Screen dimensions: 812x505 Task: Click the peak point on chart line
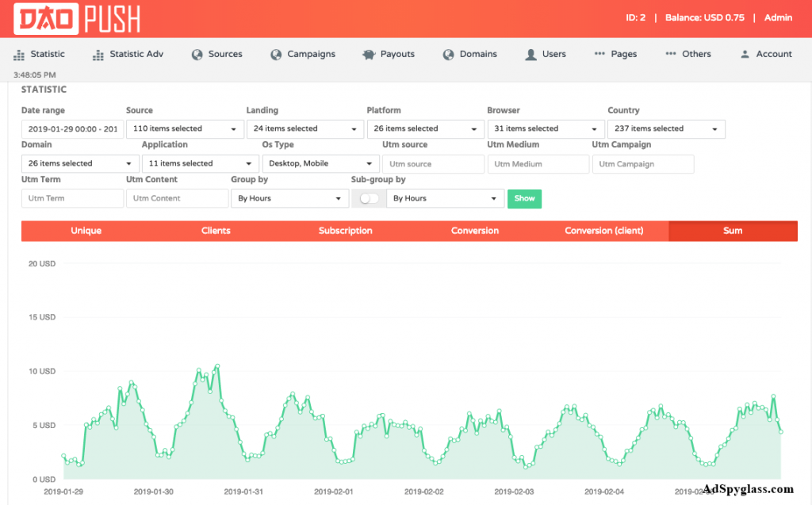pos(217,366)
